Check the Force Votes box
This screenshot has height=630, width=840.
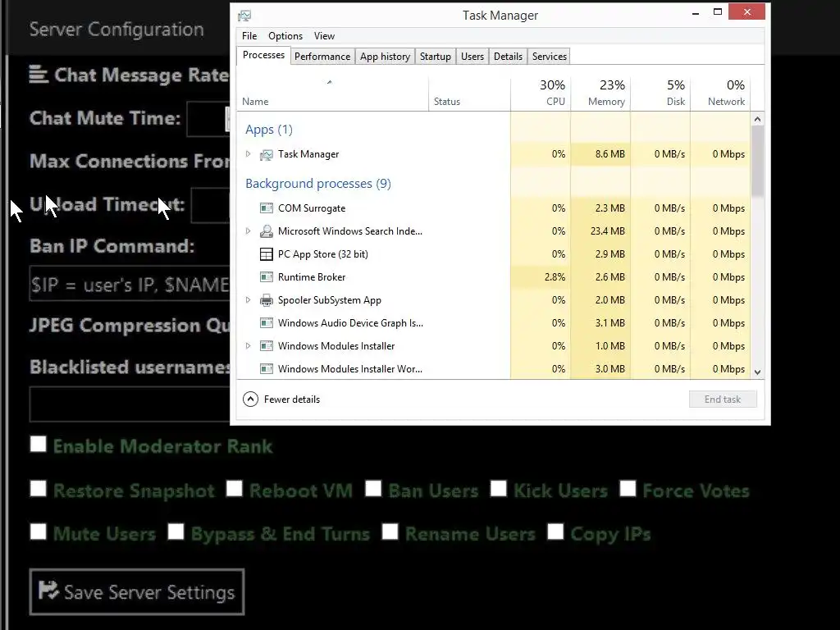(628, 489)
